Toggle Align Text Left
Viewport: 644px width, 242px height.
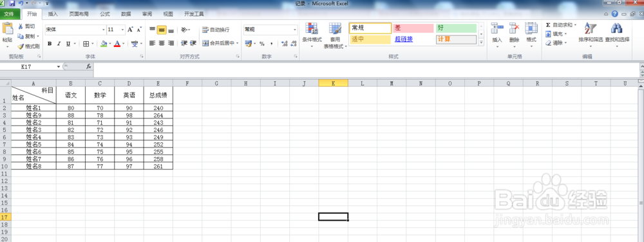(153, 43)
